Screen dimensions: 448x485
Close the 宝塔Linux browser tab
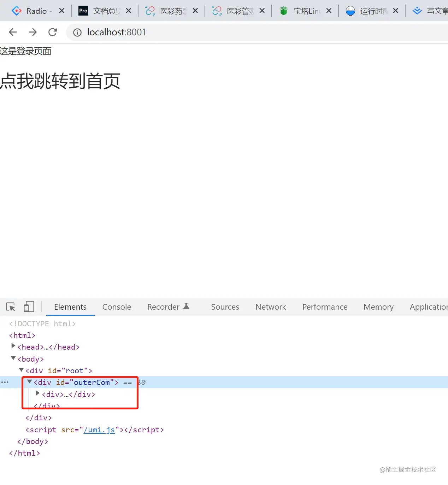(x=329, y=11)
